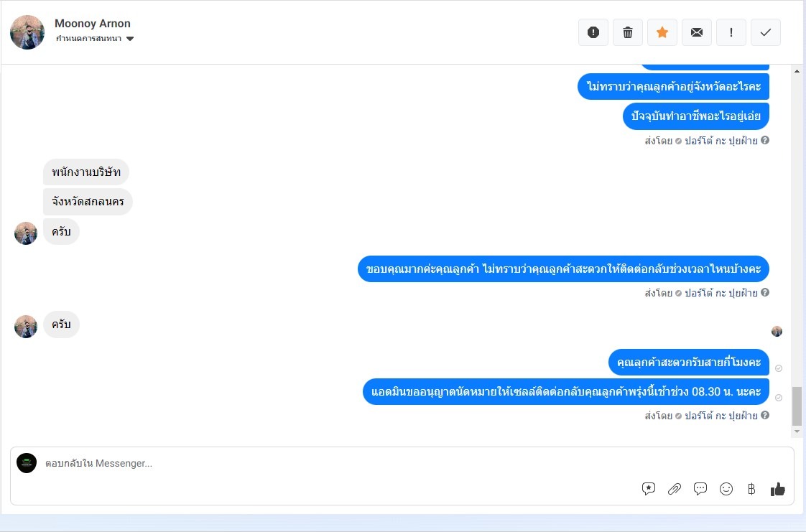Click the scrollbar down arrow
Viewport: 806px width, 532px height.
[x=797, y=431]
